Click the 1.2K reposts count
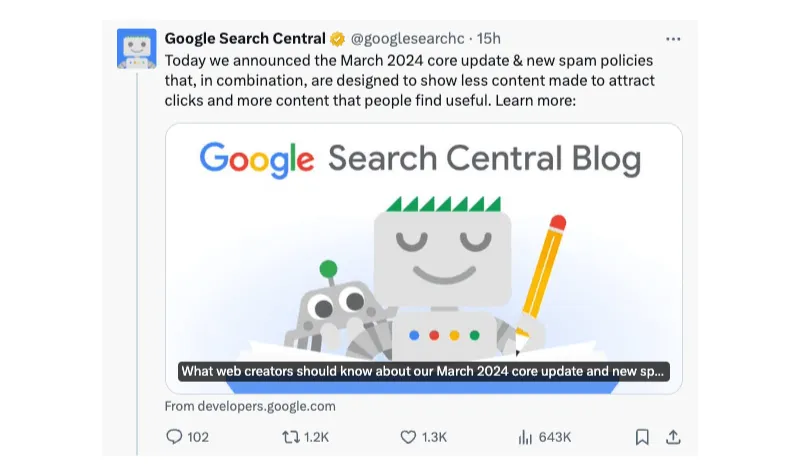 pyautogui.click(x=317, y=437)
